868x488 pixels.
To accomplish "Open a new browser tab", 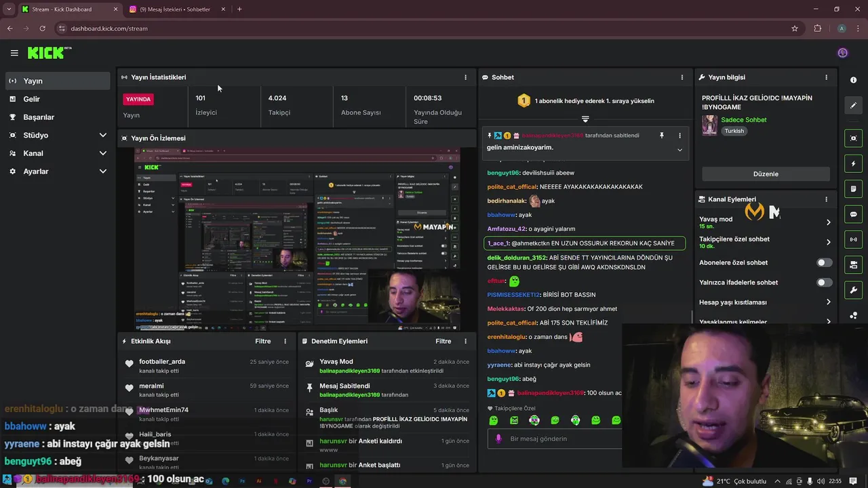I will (239, 9).
